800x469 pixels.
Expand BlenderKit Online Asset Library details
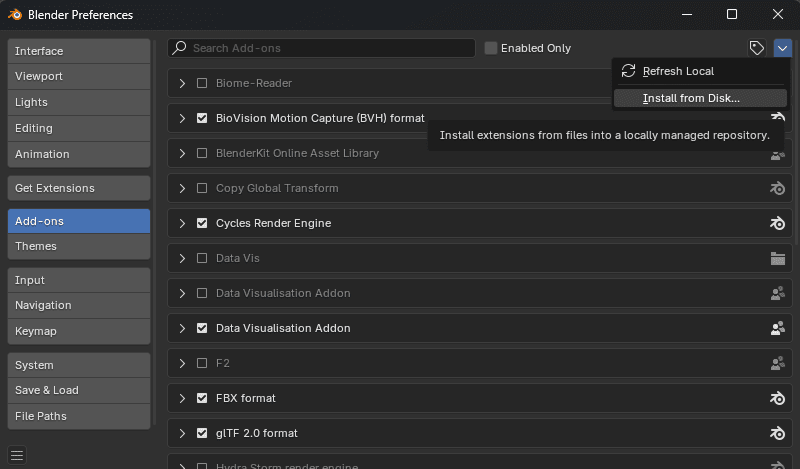[x=182, y=153]
